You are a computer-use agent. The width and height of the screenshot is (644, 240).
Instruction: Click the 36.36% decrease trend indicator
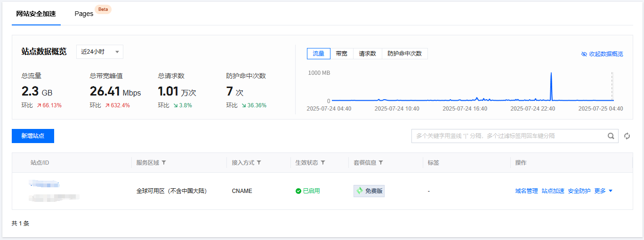(254, 105)
